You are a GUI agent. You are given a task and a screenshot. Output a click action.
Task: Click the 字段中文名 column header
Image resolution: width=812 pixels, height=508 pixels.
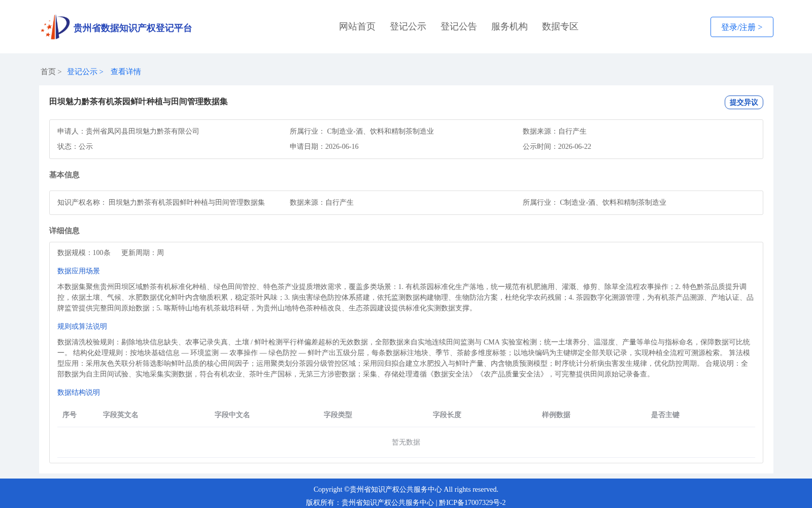coord(232,415)
